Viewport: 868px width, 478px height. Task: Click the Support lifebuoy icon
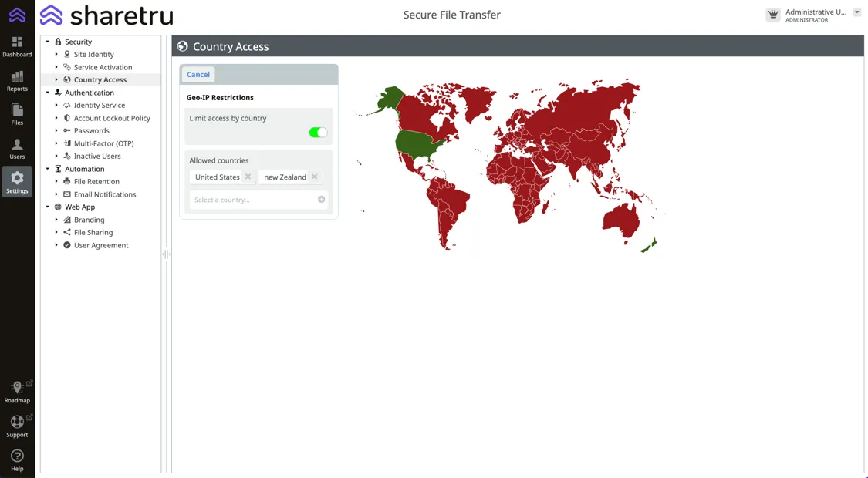pyautogui.click(x=17, y=422)
